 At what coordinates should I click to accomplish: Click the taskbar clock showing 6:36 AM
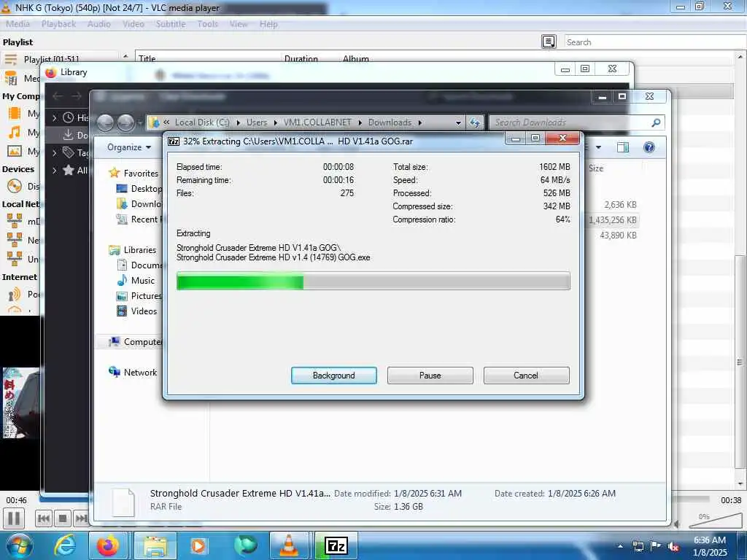click(x=710, y=545)
